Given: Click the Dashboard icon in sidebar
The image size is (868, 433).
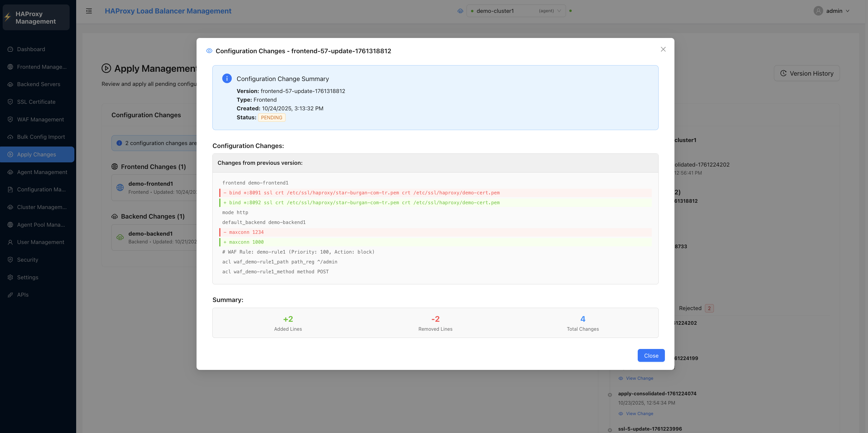Looking at the screenshot, I should click(10, 49).
